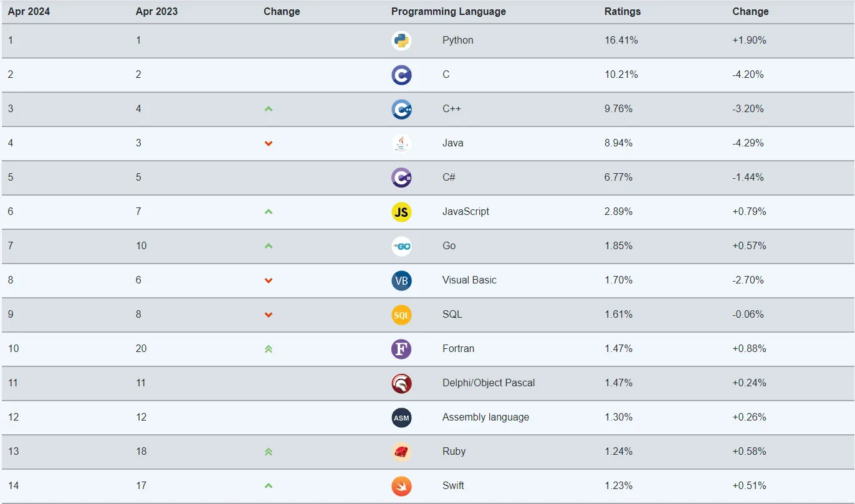Select the Ruby gem icon
Image resolution: width=855 pixels, height=504 pixels.
(401, 452)
